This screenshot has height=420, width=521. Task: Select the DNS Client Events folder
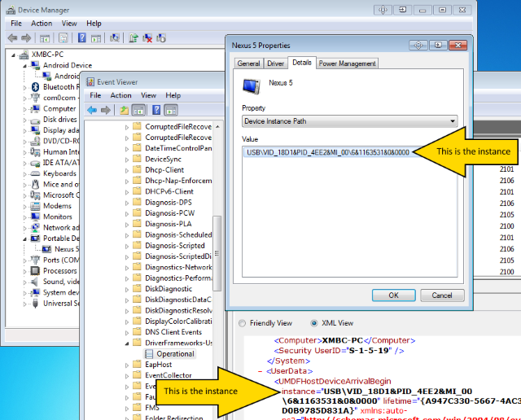pyautogui.click(x=173, y=332)
